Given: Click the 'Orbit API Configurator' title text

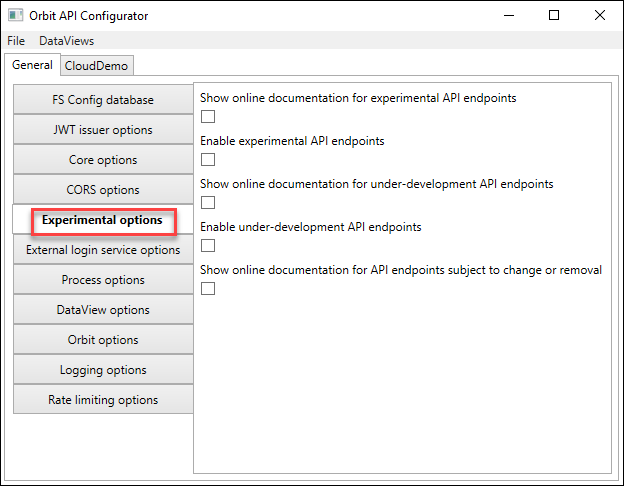Looking at the screenshot, I should point(89,16).
